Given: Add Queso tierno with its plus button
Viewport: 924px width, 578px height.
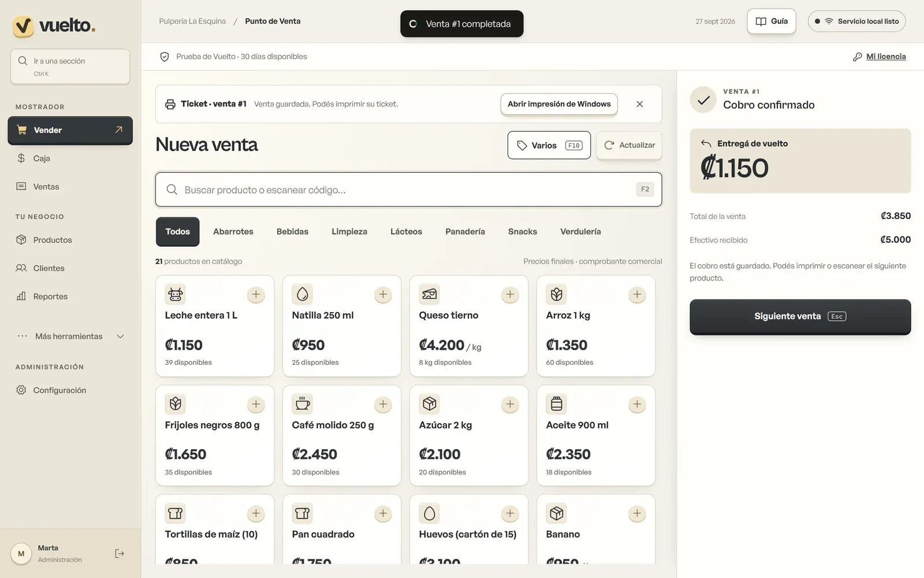Looking at the screenshot, I should (x=510, y=295).
